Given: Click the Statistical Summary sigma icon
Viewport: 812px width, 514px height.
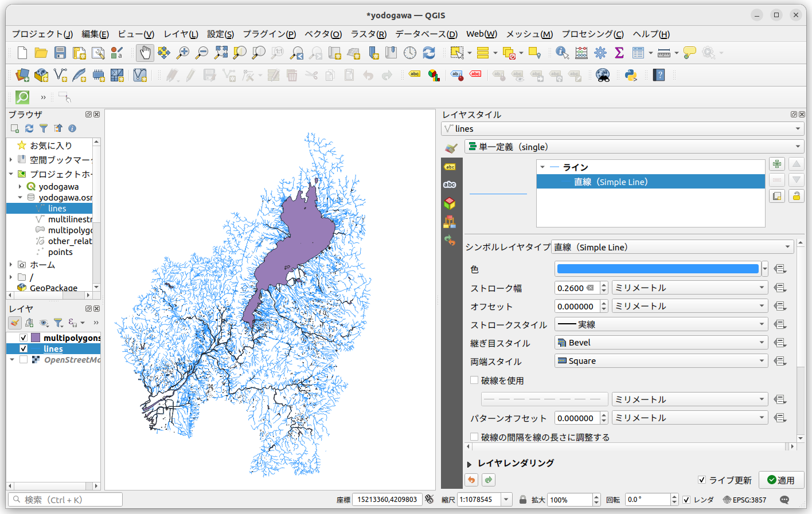Looking at the screenshot, I should pos(619,52).
